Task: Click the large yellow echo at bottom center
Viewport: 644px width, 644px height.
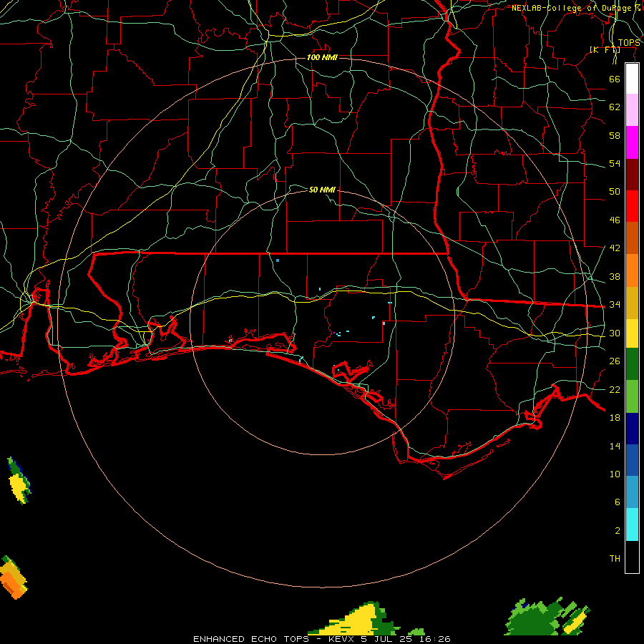Action: (x=354, y=618)
